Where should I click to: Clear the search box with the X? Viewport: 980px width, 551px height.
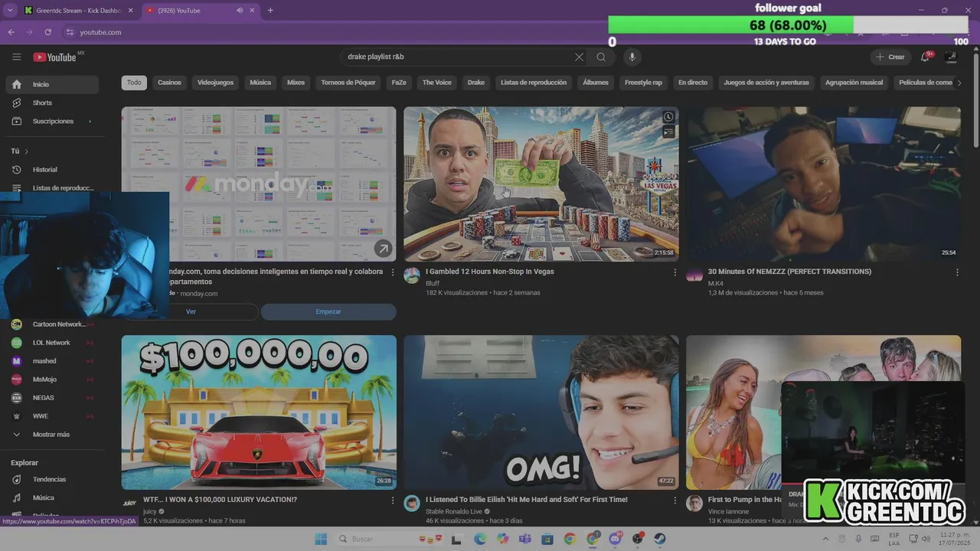pos(579,57)
